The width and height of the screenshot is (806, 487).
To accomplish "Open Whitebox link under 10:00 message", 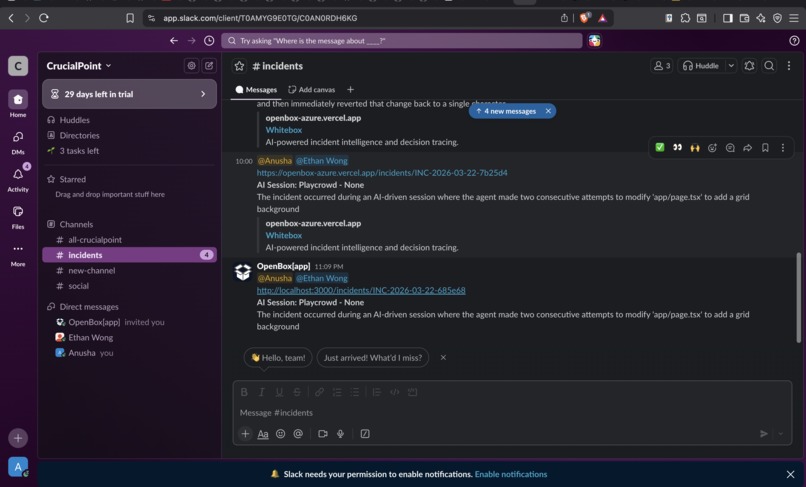I will pyautogui.click(x=284, y=235).
